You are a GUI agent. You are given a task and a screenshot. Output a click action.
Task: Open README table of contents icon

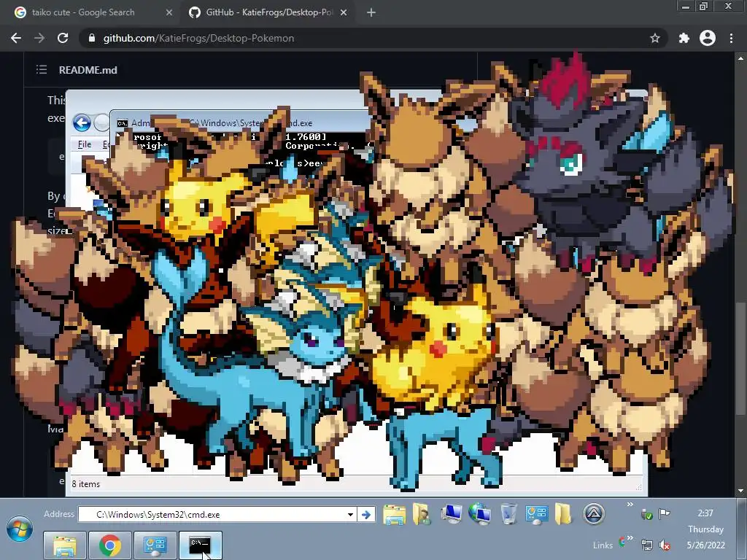pos(42,70)
